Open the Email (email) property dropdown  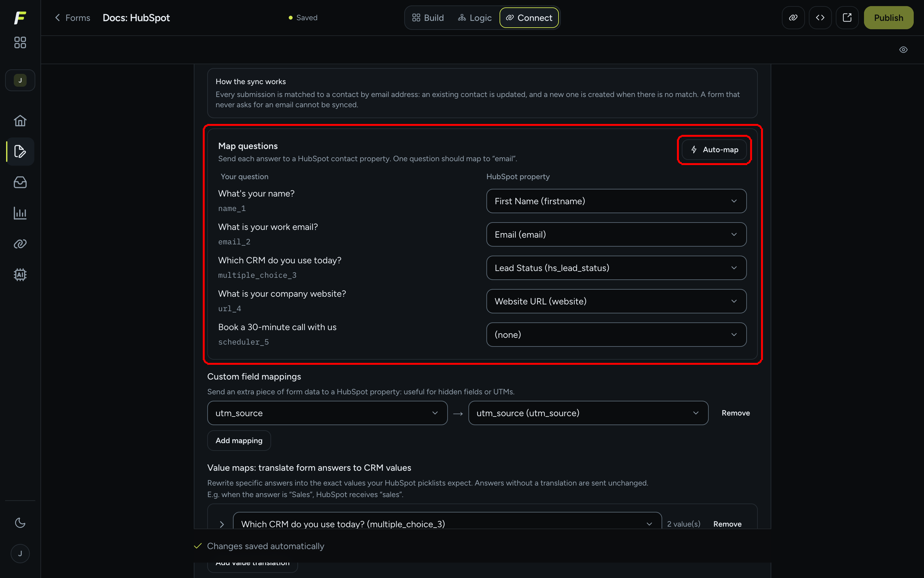(x=616, y=234)
